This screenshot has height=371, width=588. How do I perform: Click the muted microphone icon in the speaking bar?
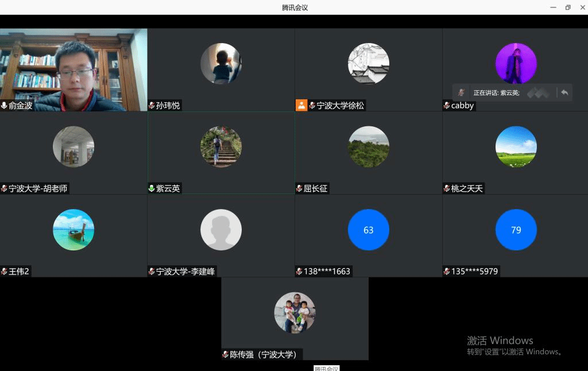461,92
